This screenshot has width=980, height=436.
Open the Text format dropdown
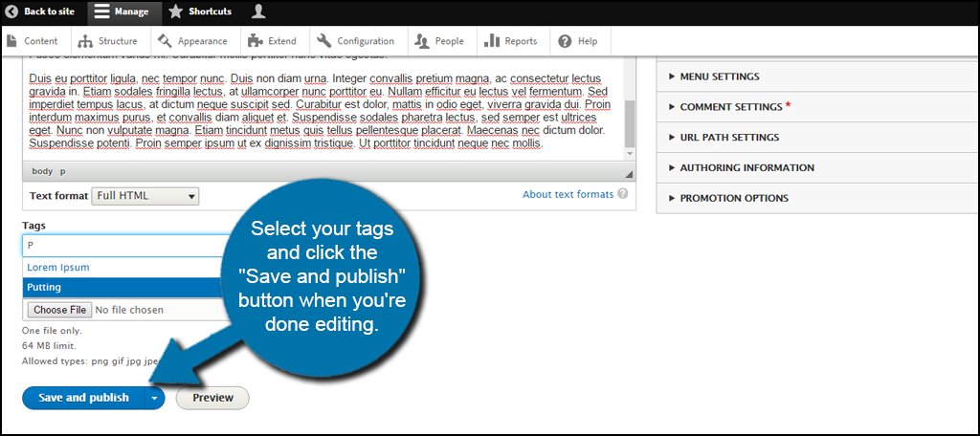coord(145,195)
